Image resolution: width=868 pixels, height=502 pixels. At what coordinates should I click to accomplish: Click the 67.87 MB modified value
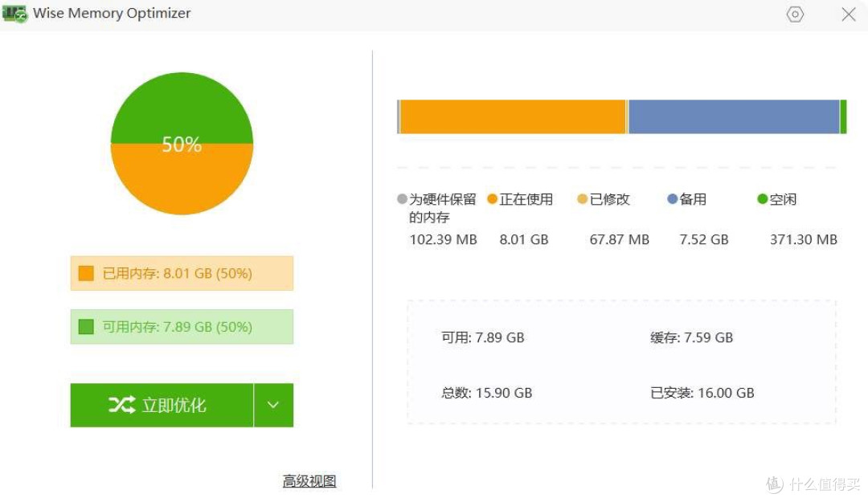coord(620,239)
